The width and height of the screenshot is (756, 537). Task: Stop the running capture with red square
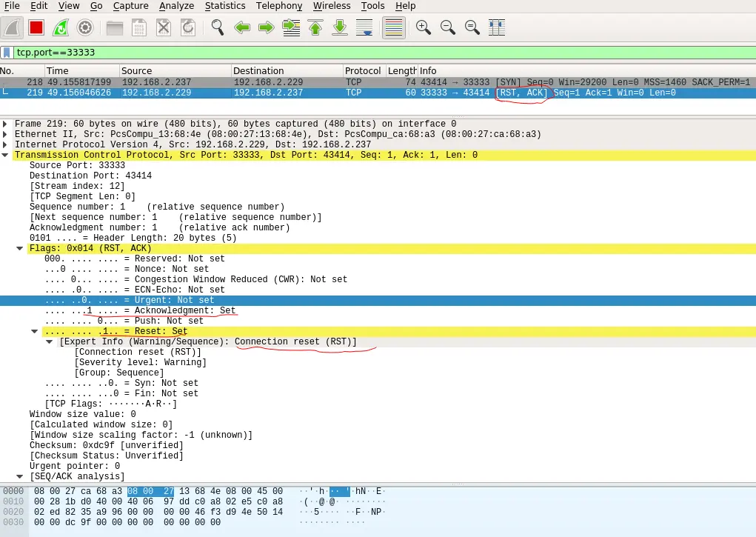pos(36,27)
